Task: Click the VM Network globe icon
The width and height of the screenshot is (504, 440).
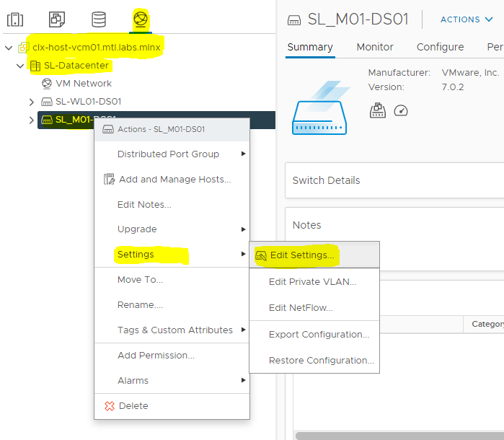Action: (47, 84)
